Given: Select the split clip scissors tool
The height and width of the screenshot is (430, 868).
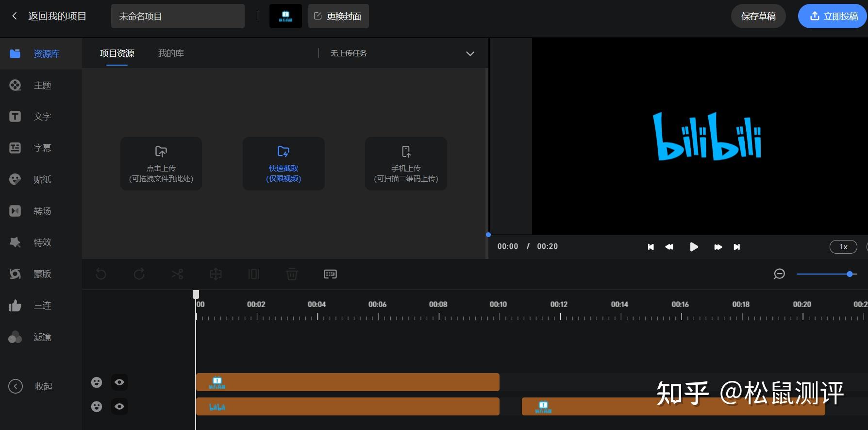Looking at the screenshot, I should pyautogui.click(x=177, y=274).
